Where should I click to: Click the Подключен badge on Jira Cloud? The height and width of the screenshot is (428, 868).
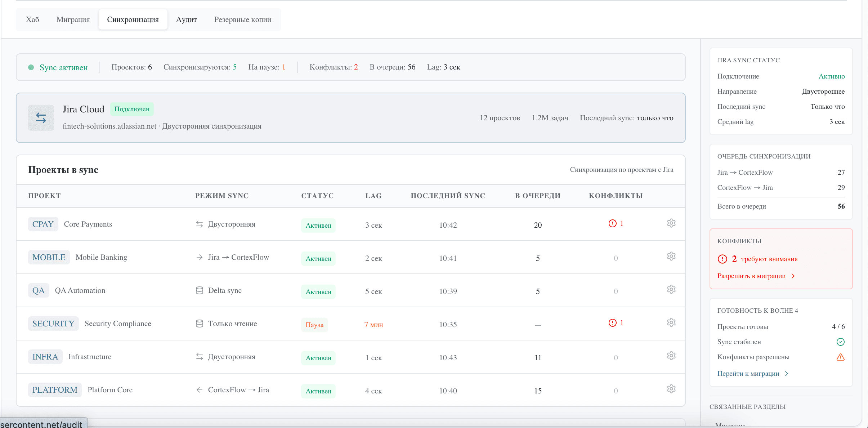(x=132, y=109)
